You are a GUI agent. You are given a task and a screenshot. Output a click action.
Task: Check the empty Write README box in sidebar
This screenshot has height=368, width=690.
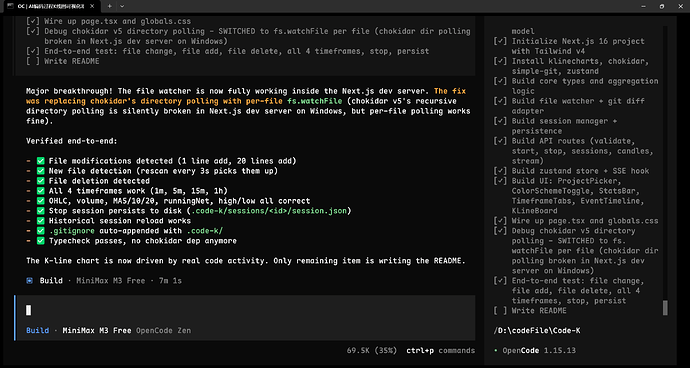[x=500, y=311]
